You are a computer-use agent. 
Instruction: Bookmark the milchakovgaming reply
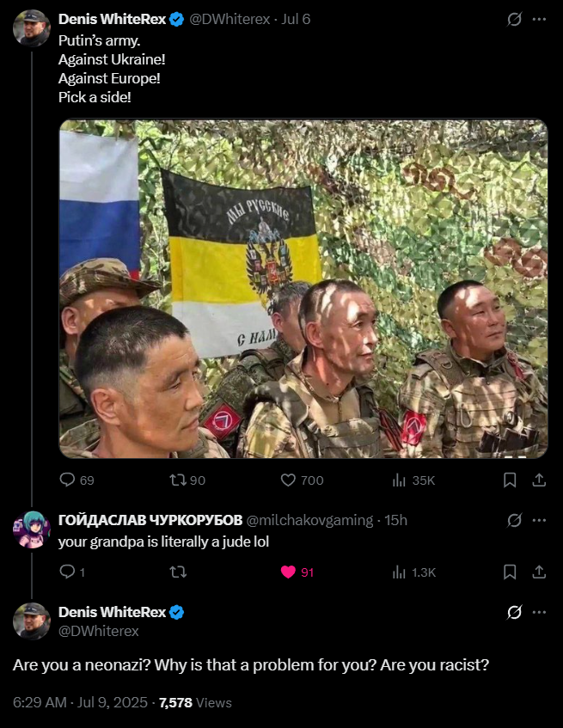coord(510,572)
